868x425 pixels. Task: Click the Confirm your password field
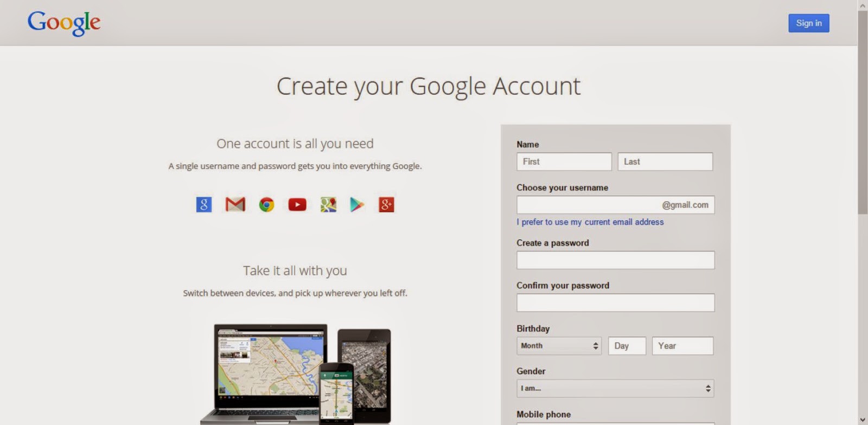tap(615, 302)
